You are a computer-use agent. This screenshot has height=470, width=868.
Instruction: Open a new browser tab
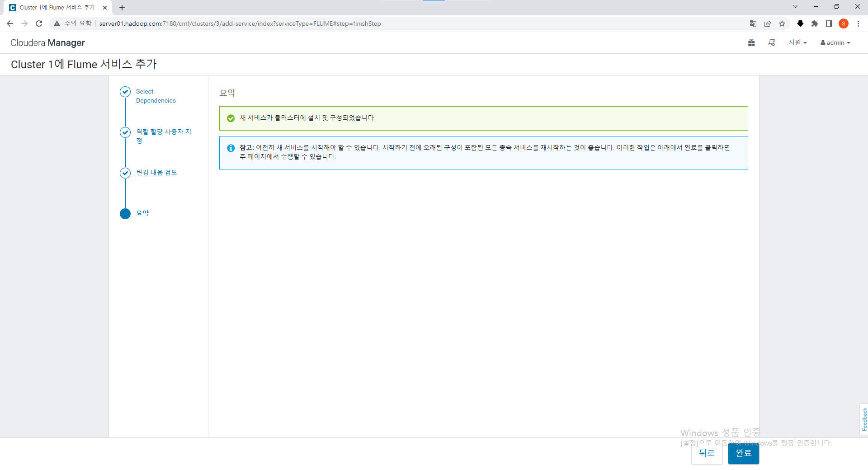tap(122, 8)
